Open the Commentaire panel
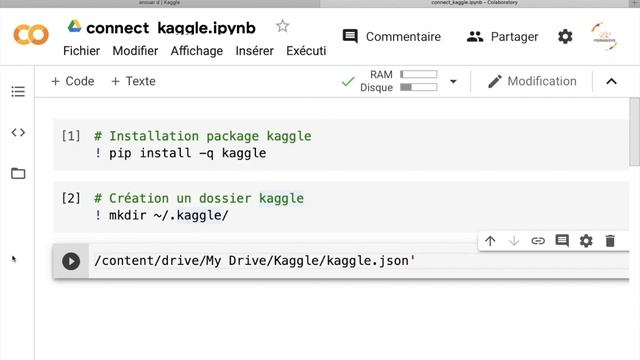 392,37
